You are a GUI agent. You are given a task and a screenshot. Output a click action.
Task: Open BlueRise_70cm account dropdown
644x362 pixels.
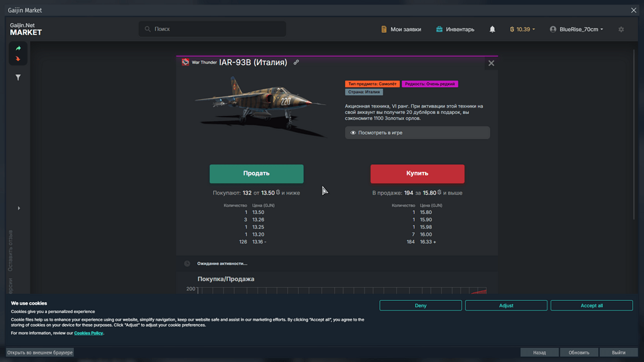(576, 29)
